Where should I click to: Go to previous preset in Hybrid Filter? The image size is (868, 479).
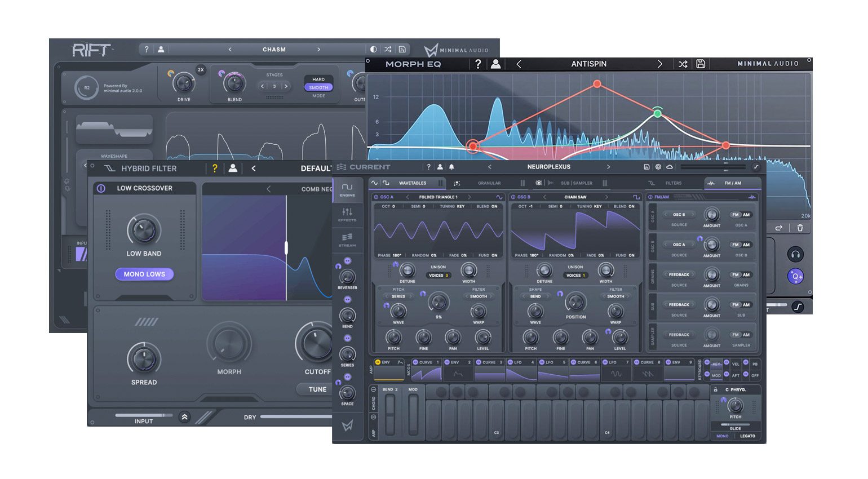254,168
